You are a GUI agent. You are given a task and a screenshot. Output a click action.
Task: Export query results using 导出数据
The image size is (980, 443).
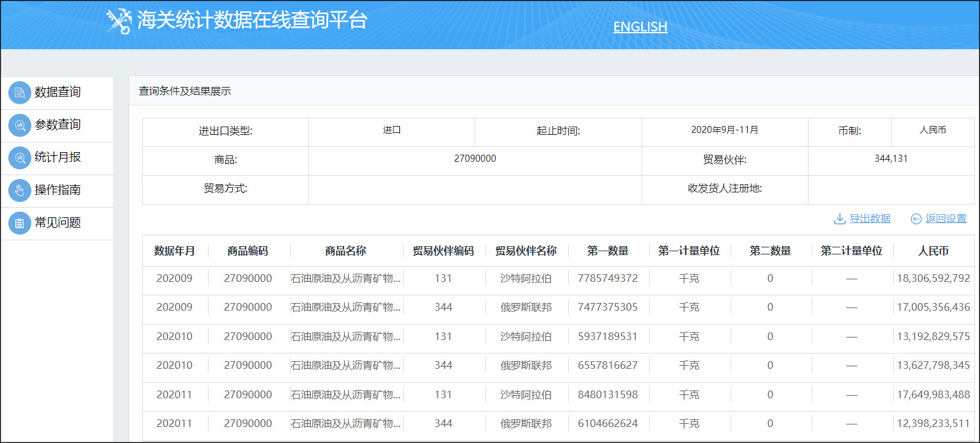869,218
